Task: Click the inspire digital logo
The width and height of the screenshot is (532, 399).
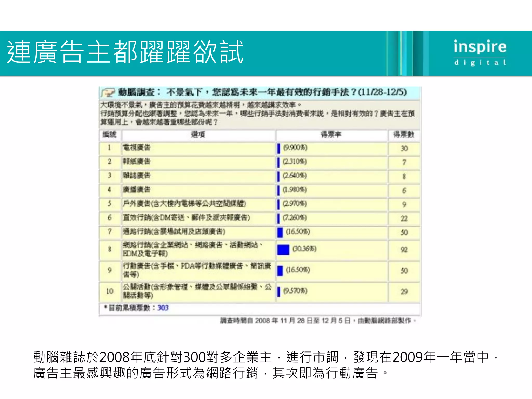Action: [x=480, y=53]
